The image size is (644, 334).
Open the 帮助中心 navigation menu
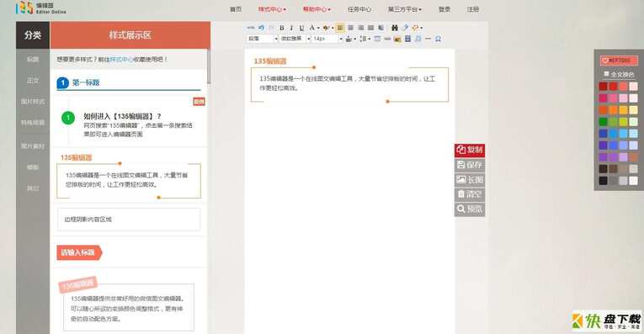317,9
